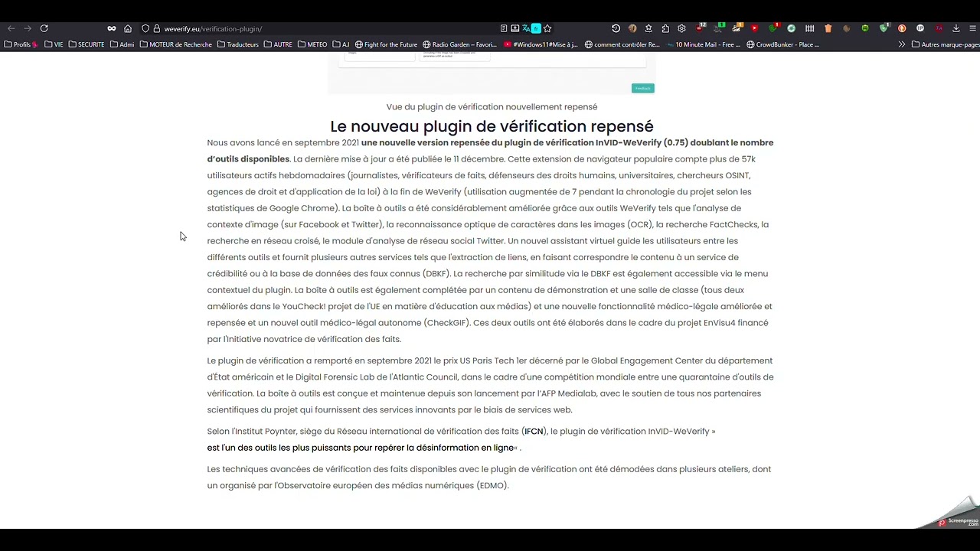Screen dimensions: 980x551
Task: Open uBlock extension with badge 12
Action: pyautogui.click(x=700, y=28)
